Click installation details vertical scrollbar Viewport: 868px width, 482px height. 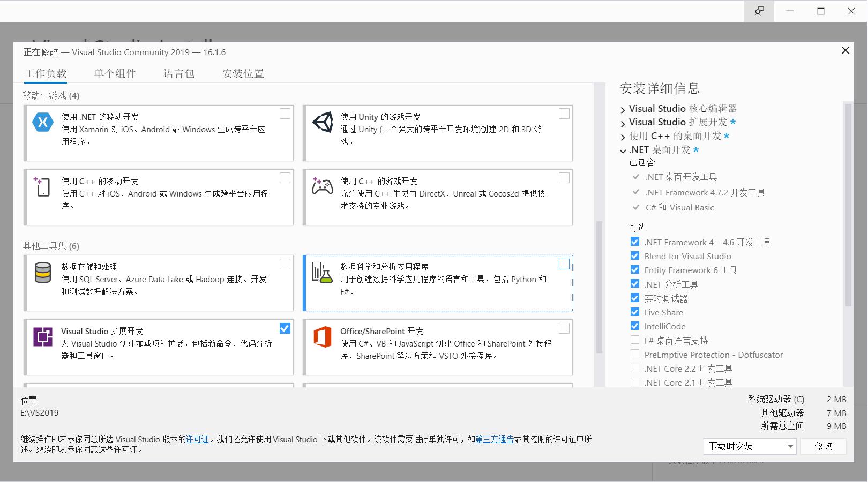coord(848,205)
